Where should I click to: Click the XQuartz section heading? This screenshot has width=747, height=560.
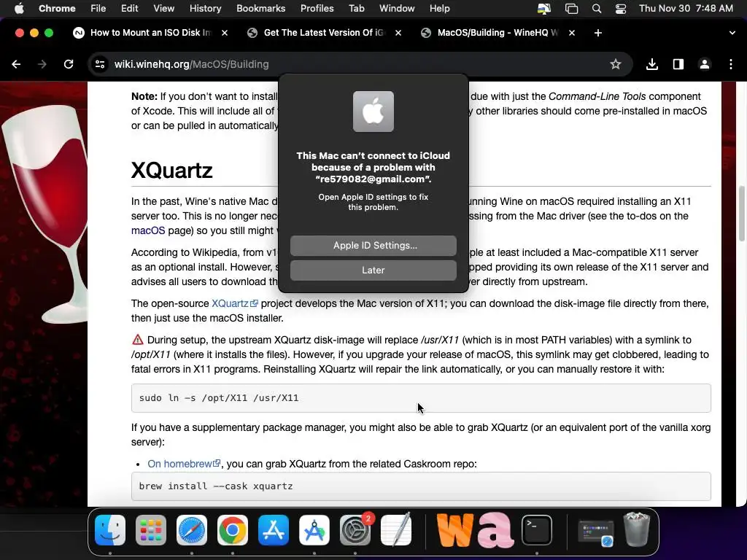pos(171,170)
